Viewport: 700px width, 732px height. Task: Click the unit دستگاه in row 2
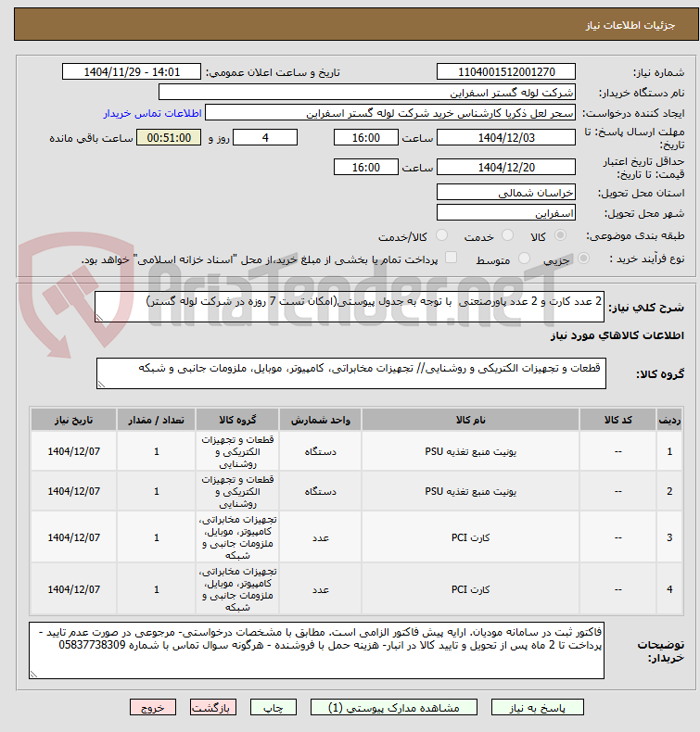321,491
